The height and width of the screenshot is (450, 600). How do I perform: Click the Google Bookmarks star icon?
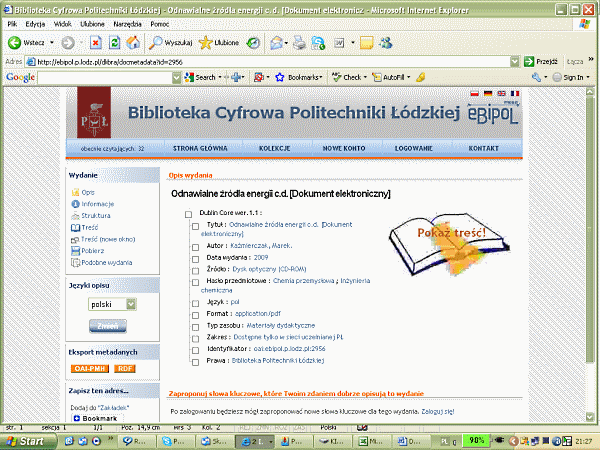pyautogui.click(x=280, y=77)
